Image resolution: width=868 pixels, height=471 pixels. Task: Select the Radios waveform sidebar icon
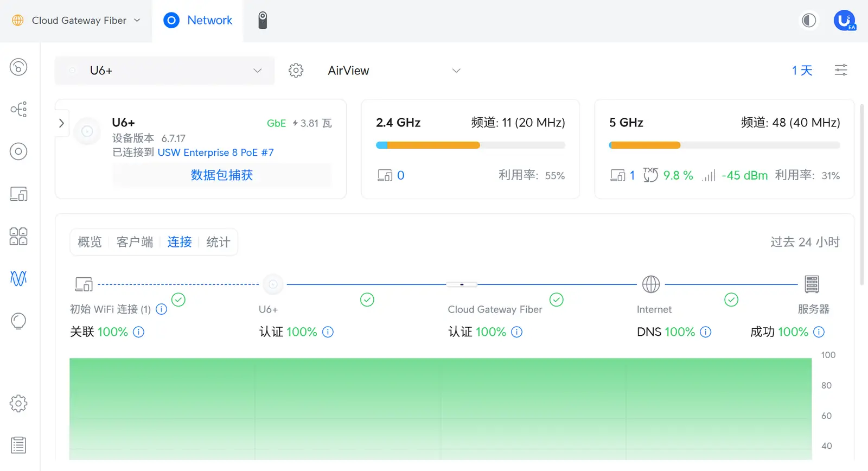(x=18, y=278)
